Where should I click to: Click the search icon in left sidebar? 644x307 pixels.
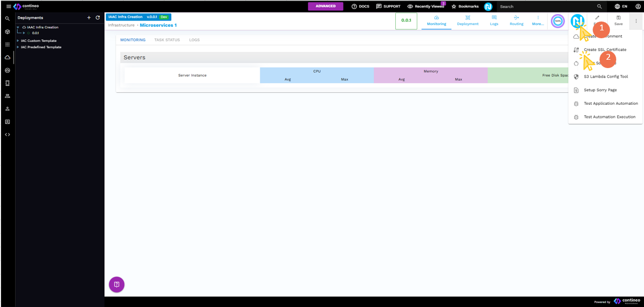7,18
